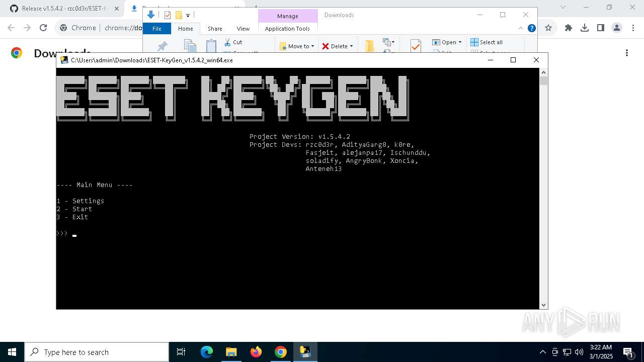Viewport: 644px width, 362px height.
Task: Click the '1 - Settings' menu line
Action: pyautogui.click(x=80, y=201)
